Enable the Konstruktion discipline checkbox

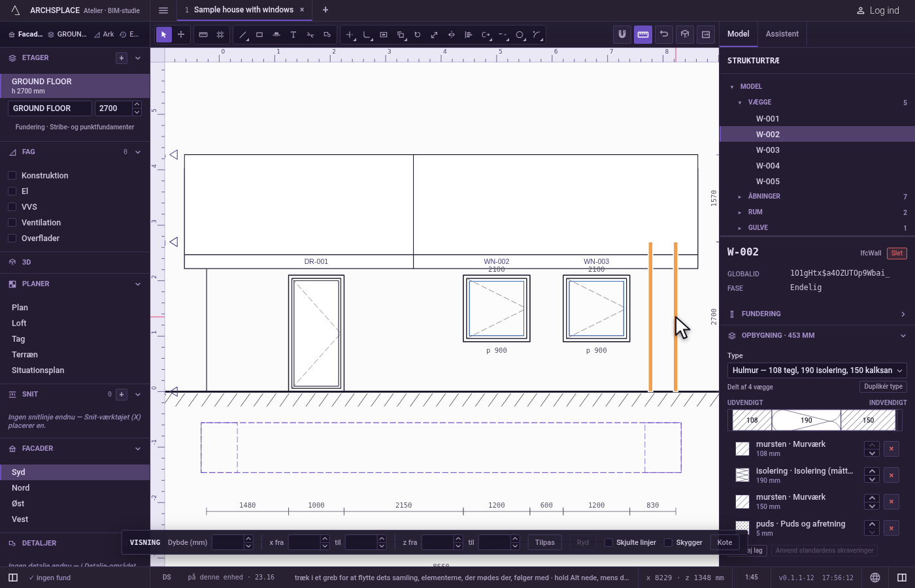(x=12, y=176)
